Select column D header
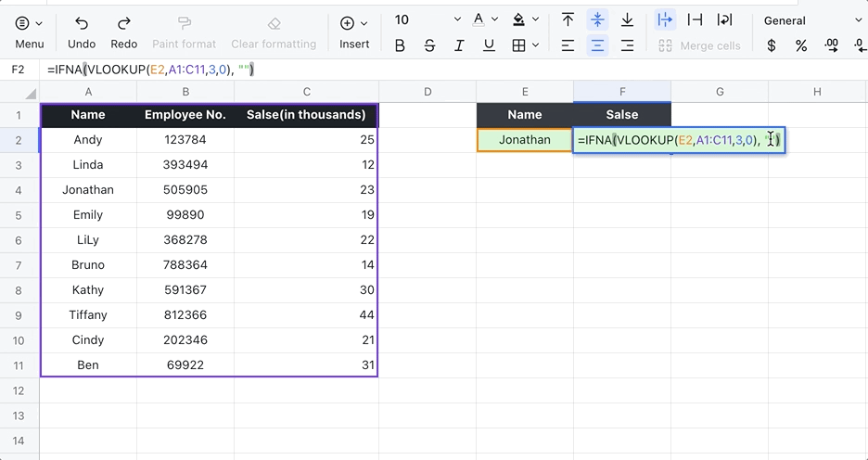The image size is (868, 460). point(428,92)
